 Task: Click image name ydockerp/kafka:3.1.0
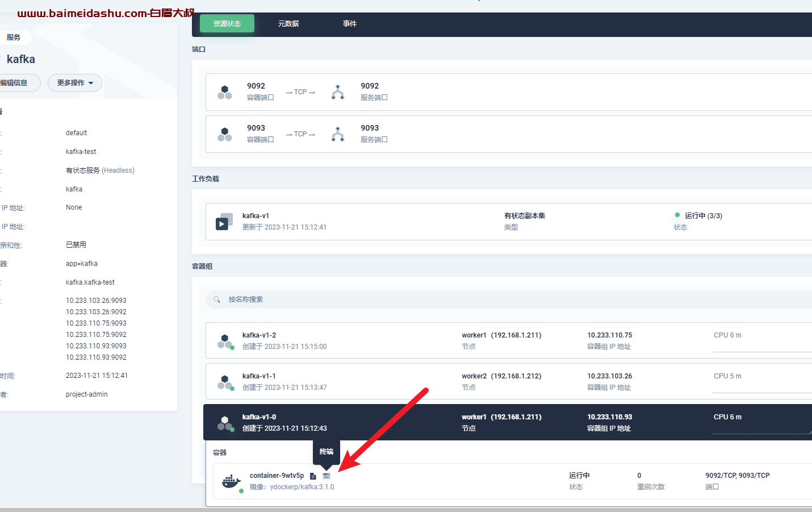[302, 487]
